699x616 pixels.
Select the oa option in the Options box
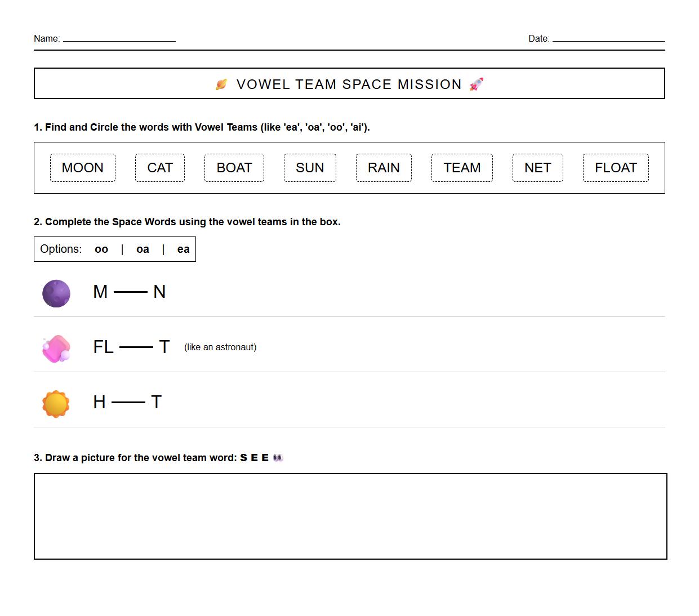pos(142,249)
